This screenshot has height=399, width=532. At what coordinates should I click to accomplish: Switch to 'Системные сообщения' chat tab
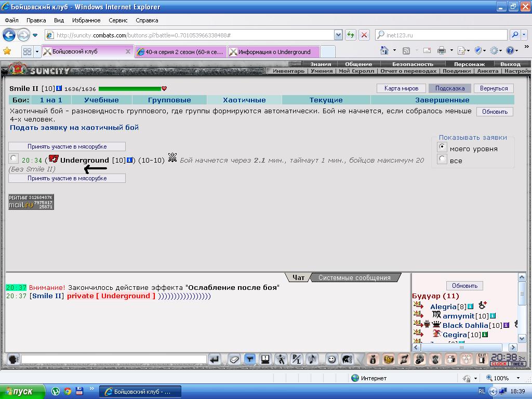354,277
